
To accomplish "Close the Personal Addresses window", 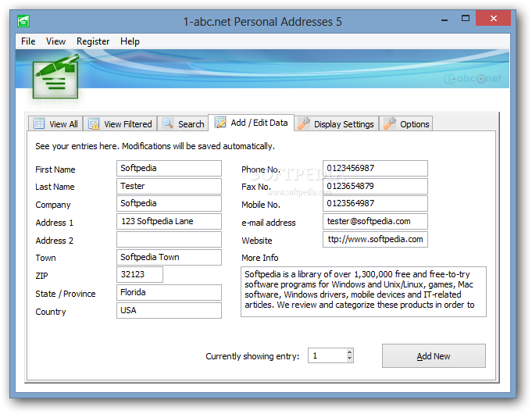I will point(493,18).
